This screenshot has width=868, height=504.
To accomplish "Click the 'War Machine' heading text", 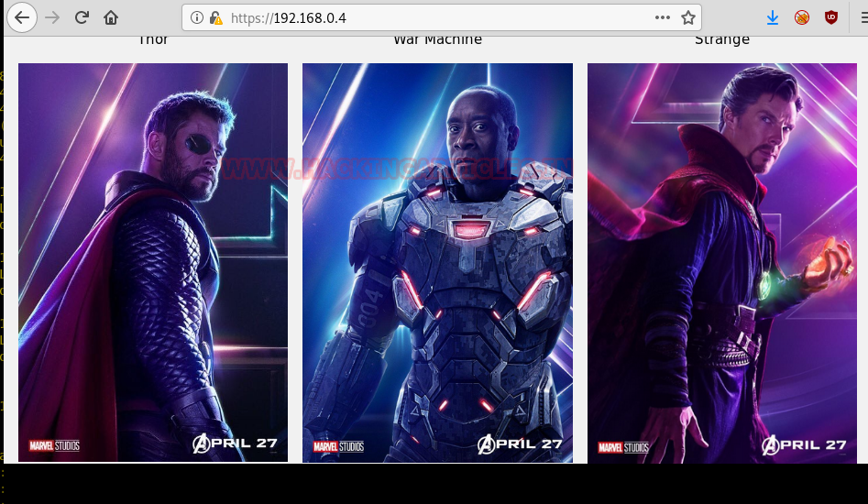I will coord(437,39).
